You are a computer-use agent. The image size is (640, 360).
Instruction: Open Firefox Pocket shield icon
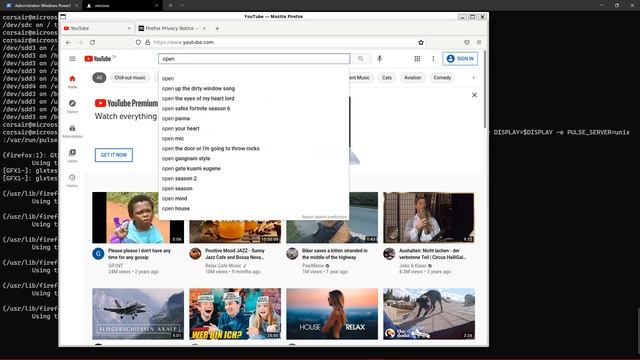(467, 42)
